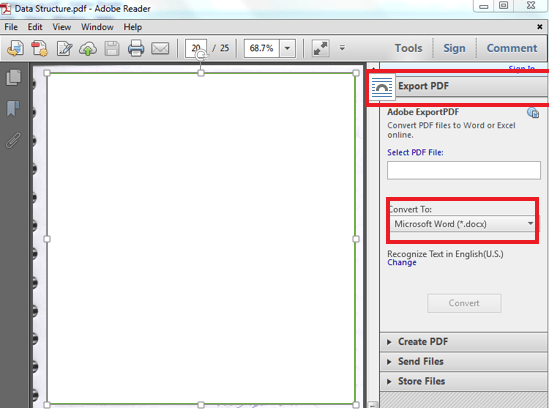Image resolution: width=549 pixels, height=411 pixels.
Task: Open the zoom level dropdown arrow
Action: (x=287, y=48)
